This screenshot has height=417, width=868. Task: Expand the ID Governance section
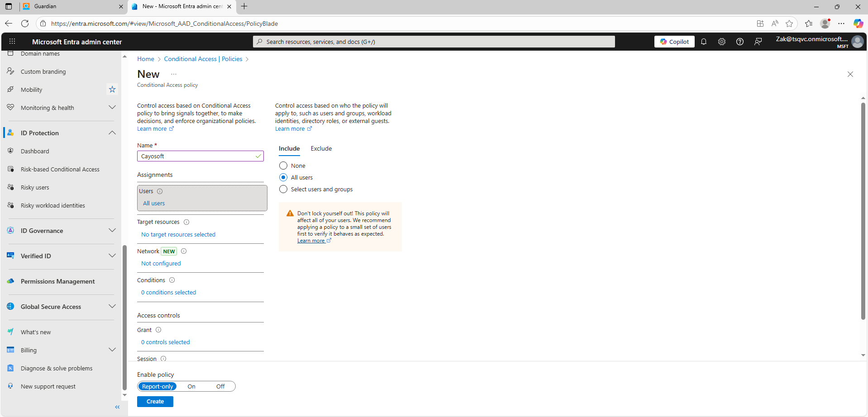pos(112,231)
